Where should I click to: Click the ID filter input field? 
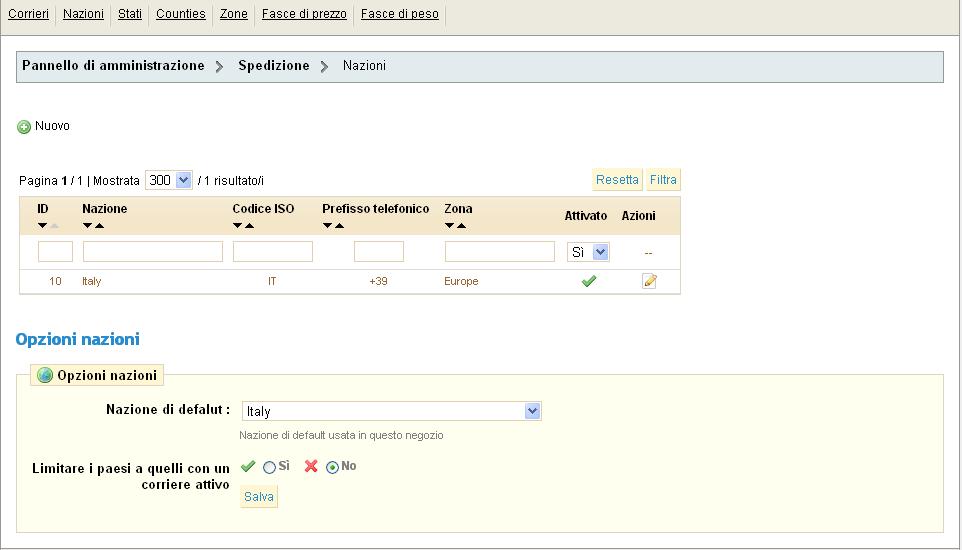click(x=55, y=252)
